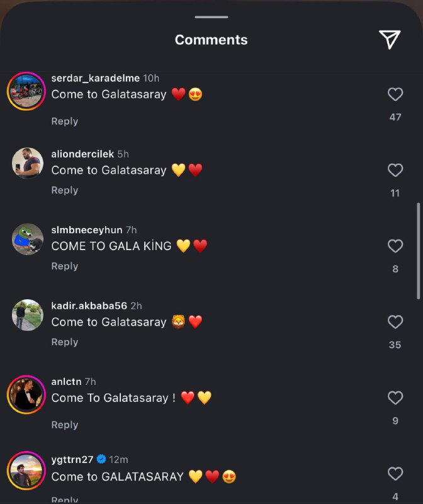Image resolution: width=423 pixels, height=504 pixels.
Task: Reply to serdar_karadelme's comment
Action: click(64, 121)
